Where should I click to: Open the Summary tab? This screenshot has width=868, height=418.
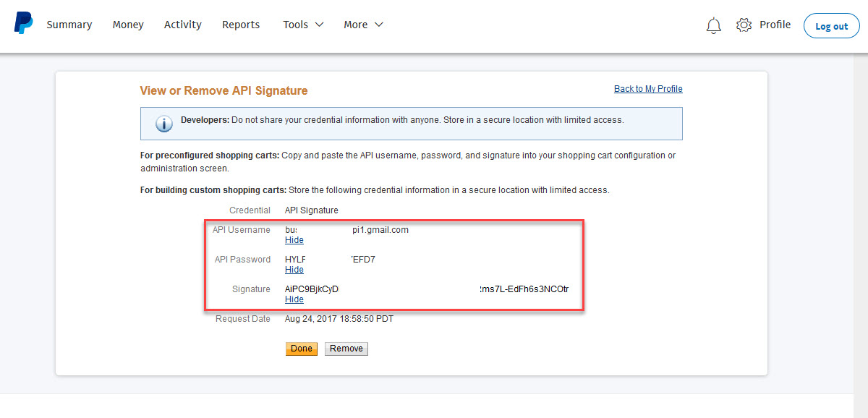click(x=69, y=25)
